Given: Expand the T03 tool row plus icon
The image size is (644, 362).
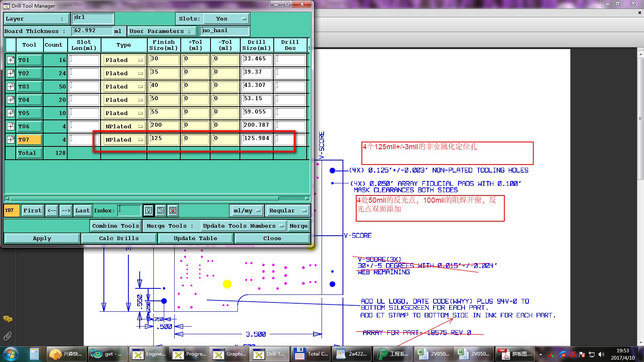Looking at the screenshot, I should 10,86.
